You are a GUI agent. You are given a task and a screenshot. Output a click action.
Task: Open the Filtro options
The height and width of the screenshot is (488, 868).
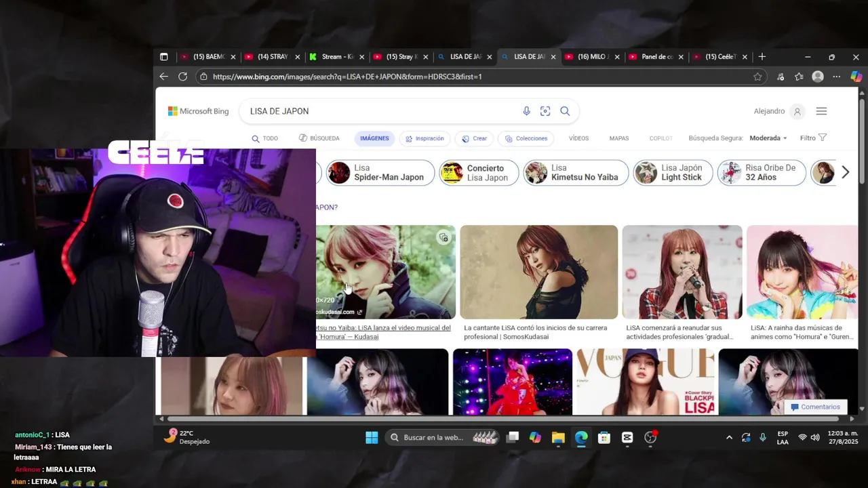tap(813, 138)
